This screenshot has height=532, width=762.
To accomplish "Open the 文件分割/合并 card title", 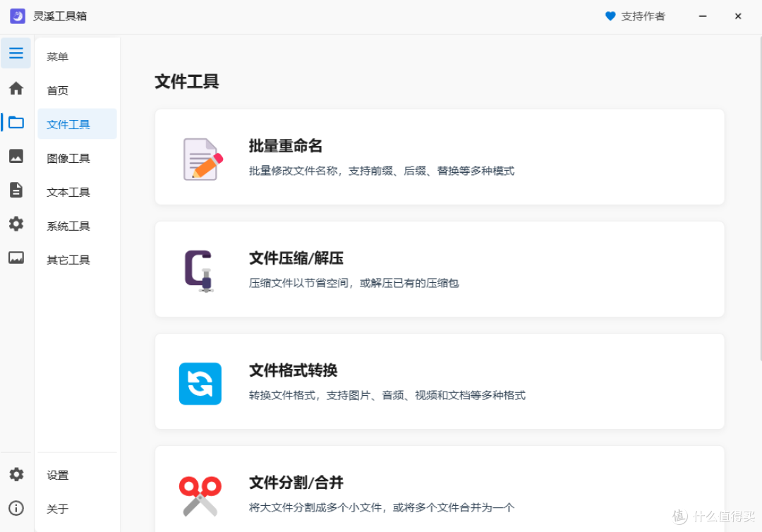I will click(296, 483).
